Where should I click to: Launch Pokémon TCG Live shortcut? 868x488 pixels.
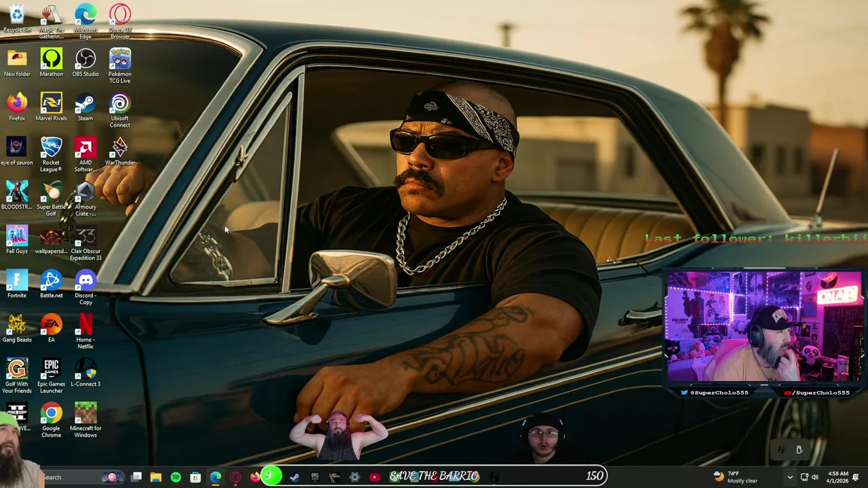120,65
